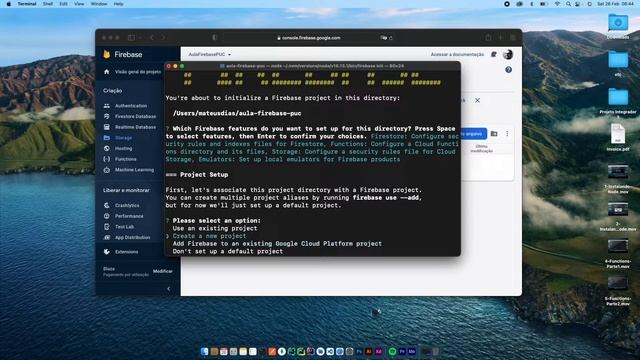Click the Wi-Fi icon in menu bar
Viewport: 640px width, 360px height.
(x=557, y=4)
